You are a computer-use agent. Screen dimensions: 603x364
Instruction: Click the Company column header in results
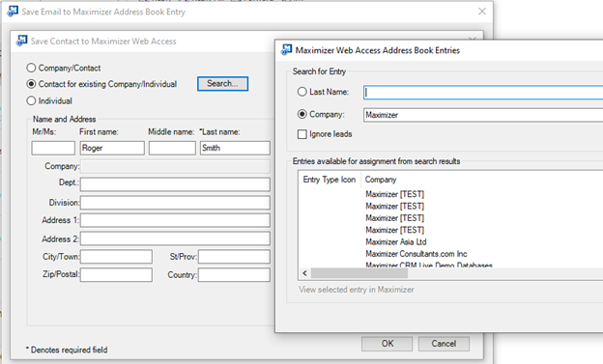tap(381, 180)
